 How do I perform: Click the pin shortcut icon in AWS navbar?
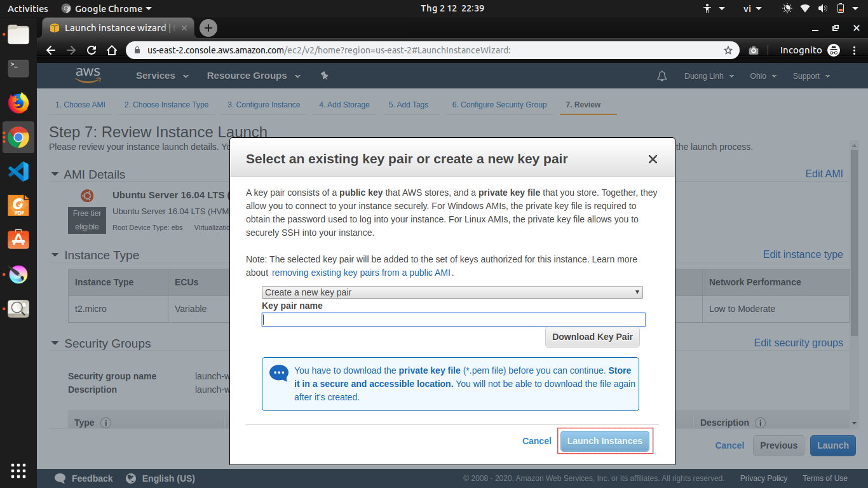324,76
